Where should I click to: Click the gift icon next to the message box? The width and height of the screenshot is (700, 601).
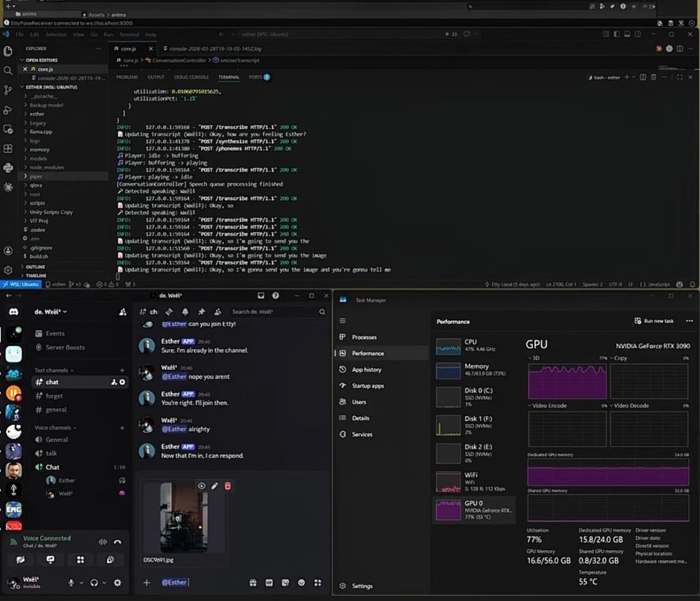tap(253, 582)
